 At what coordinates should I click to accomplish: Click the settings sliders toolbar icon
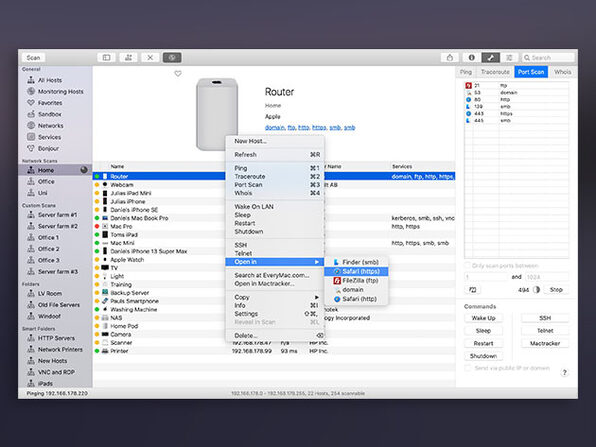tap(509, 57)
